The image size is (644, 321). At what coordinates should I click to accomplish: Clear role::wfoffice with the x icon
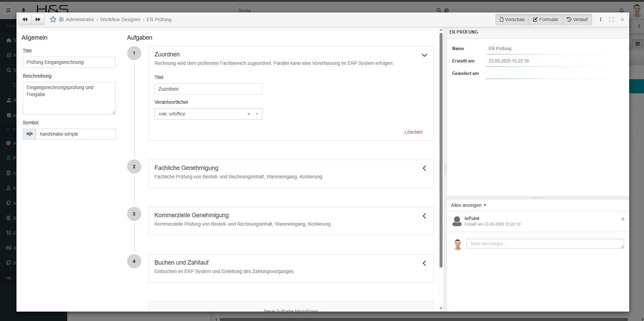pos(249,114)
